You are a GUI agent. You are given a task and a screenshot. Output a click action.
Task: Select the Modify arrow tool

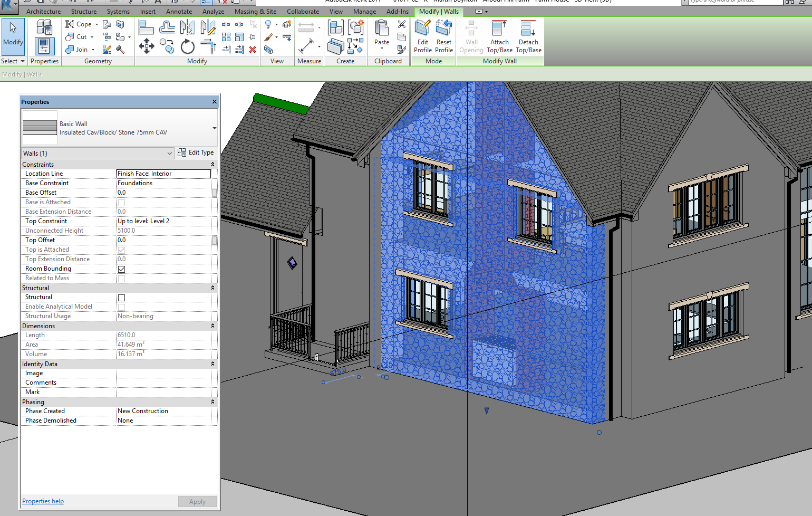[x=13, y=36]
